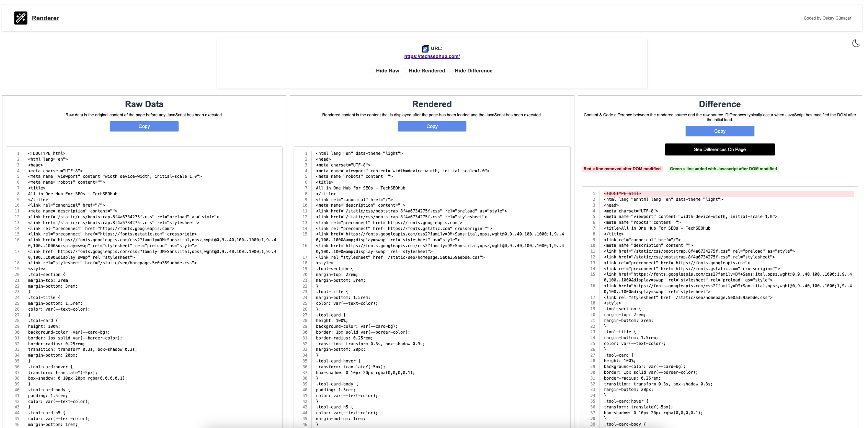
Task: Click rendered line with data-theme="light"
Action: point(359,153)
